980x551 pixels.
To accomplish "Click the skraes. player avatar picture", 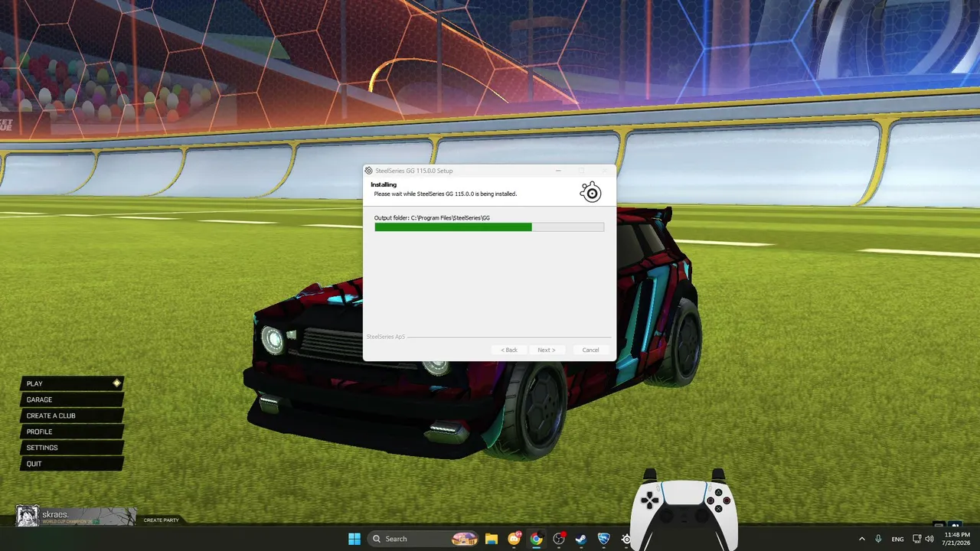I will (x=28, y=516).
